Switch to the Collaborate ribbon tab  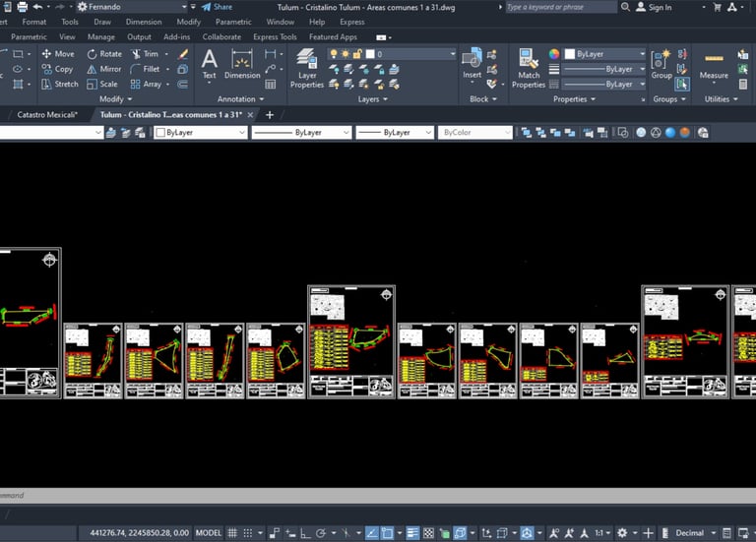coord(221,36)
